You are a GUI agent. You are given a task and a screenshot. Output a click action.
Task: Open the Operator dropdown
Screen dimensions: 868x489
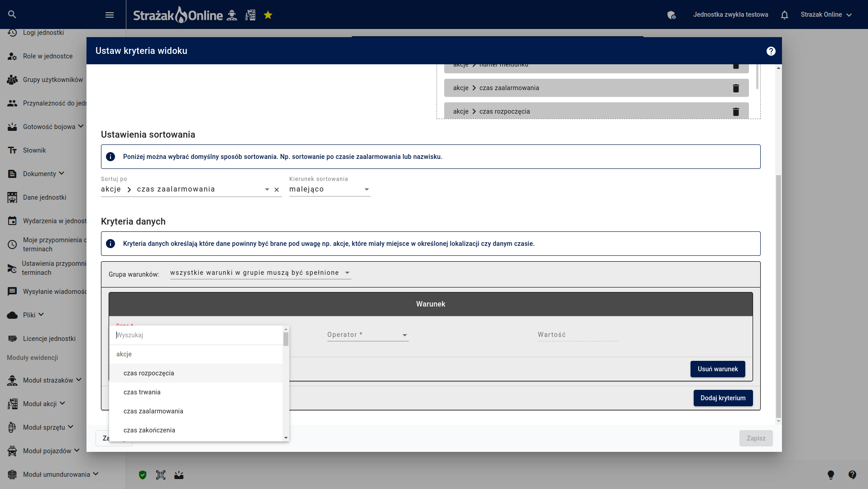[368, 335]
